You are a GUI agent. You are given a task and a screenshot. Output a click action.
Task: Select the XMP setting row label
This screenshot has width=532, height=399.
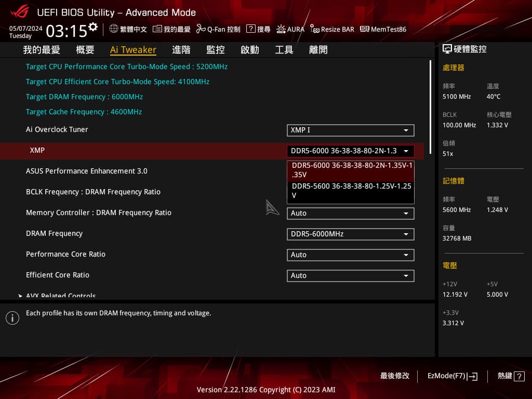tap(37, 150)
